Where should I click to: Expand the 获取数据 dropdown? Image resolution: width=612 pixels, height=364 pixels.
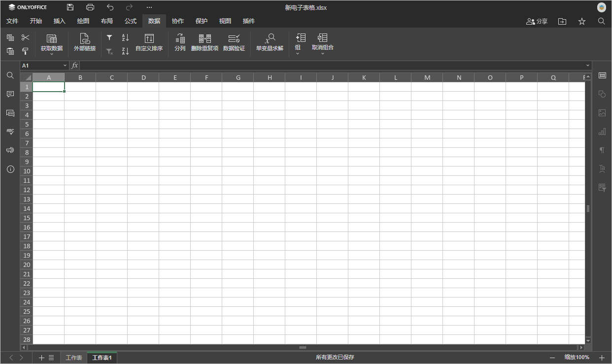pyautogui.click(x=52, y=54)
